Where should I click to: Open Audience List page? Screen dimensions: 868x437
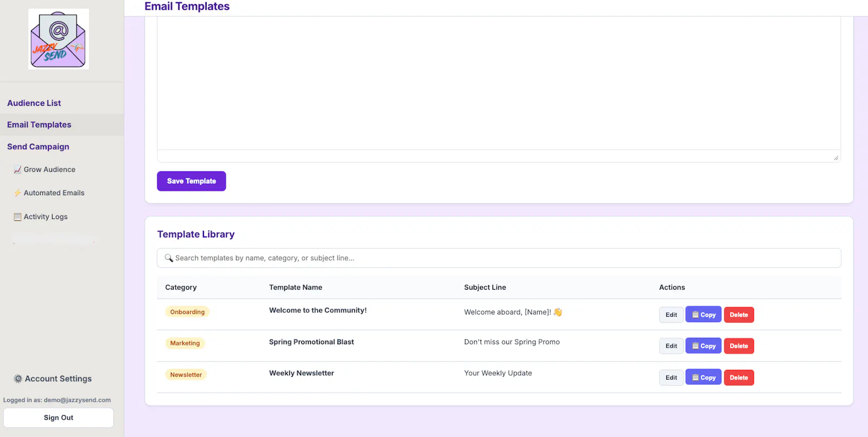click(34, 103)
